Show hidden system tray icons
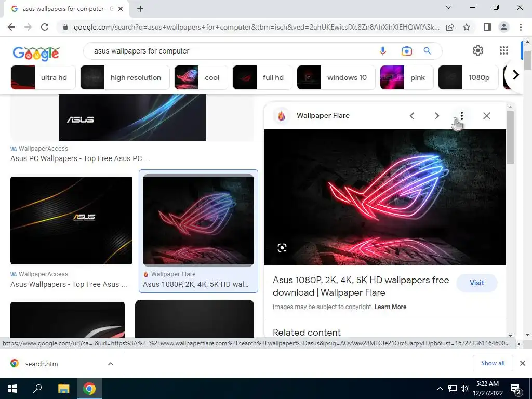Image resolution: width=532 pixels, height=399 pixels. pyautogui.click(x=440, y=389)
